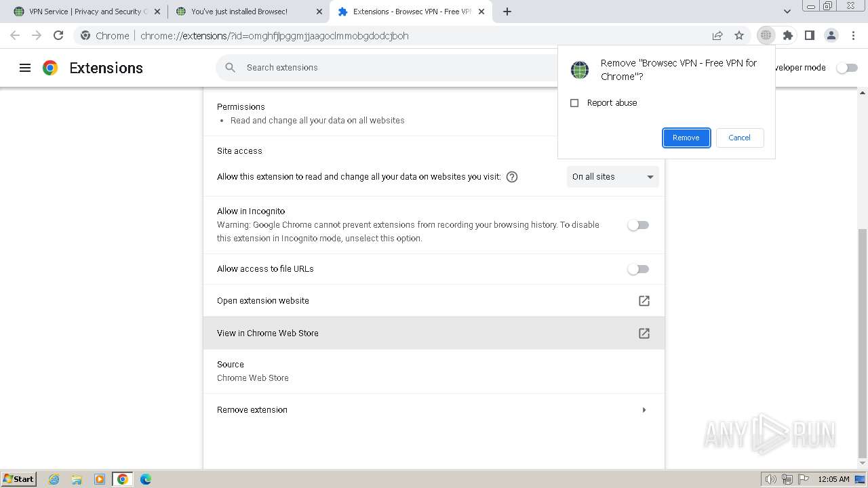868x488 pixels.
Task: Confirm removal with the Remove button
Action: pos(686,138)
